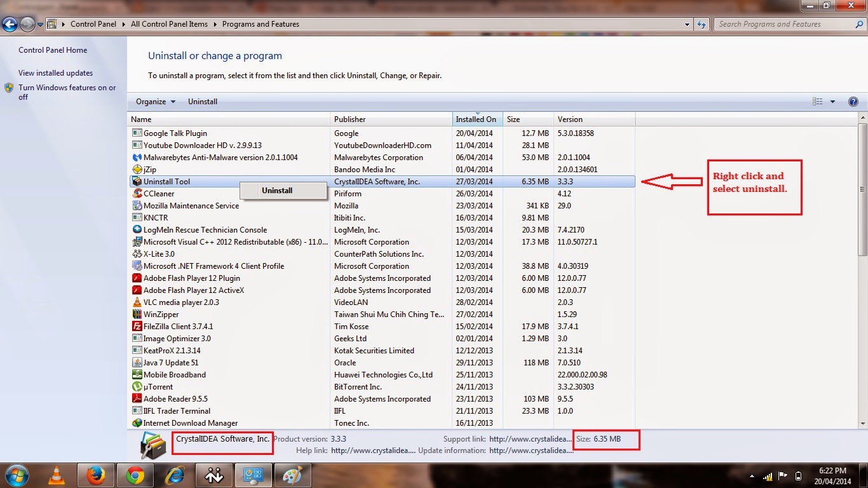
Task: Select the Mozilla Maintenance Service row
Action: 382,206
